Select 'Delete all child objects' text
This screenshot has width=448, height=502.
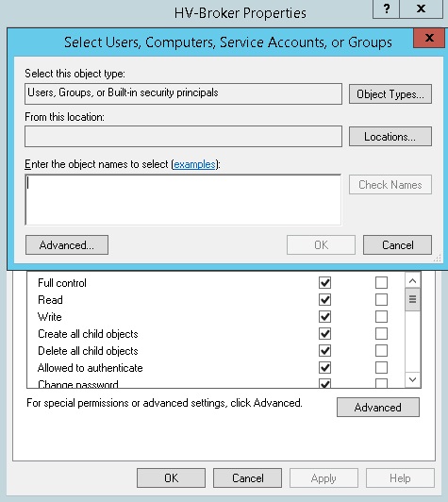point(88,351)
